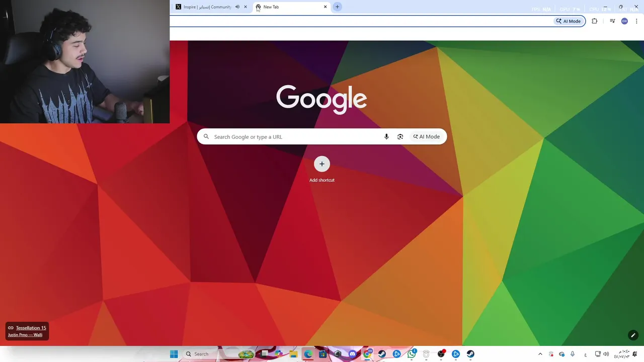Start voice search with microphone icon

386,137
